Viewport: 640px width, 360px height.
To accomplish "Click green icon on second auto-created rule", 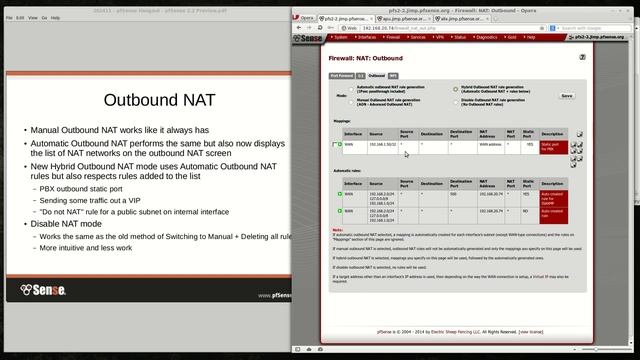I will point(340,211).
